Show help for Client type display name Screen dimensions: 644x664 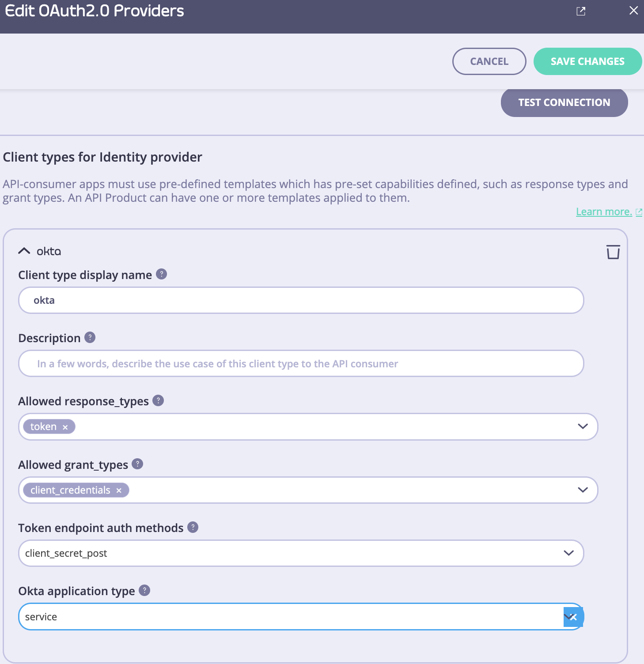(x=162, y=274)
